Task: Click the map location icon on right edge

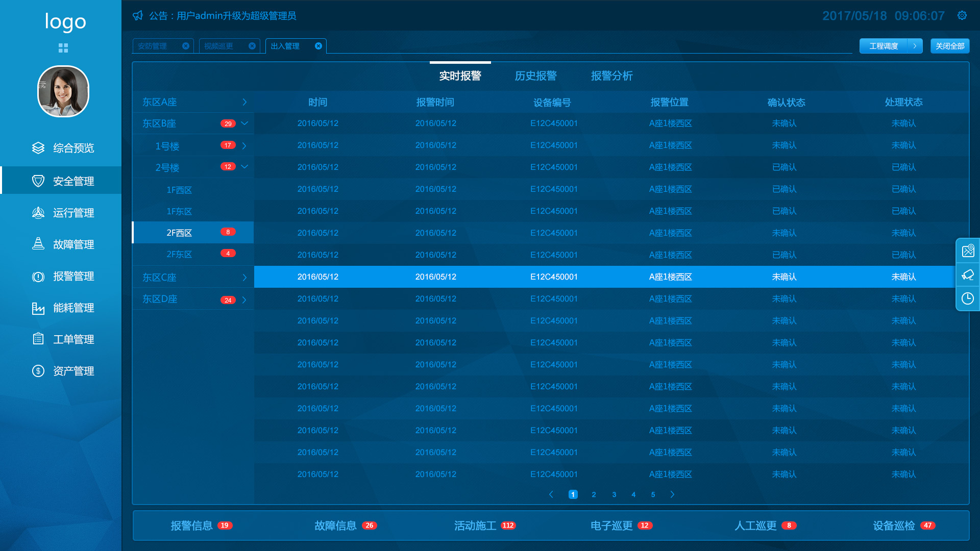Action: (x=968, y=251)
